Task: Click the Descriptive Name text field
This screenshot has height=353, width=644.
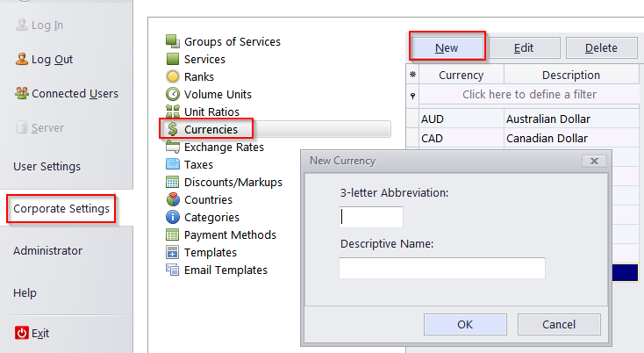Action: point(442,268)
